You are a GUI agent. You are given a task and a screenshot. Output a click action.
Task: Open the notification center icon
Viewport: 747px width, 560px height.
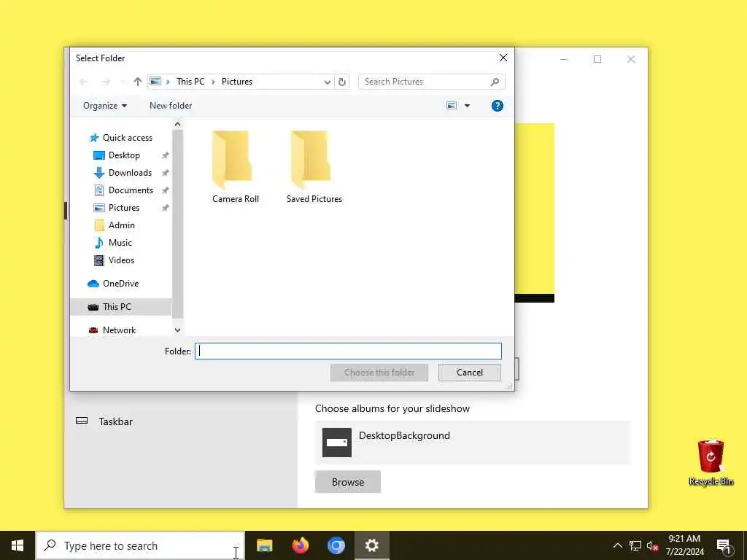point(724,546)
